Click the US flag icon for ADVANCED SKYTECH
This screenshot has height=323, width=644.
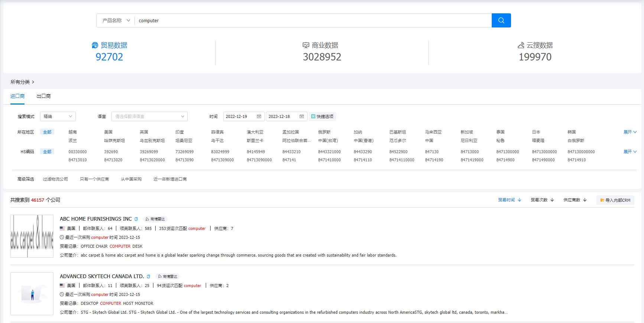click(x=62, y=286)
